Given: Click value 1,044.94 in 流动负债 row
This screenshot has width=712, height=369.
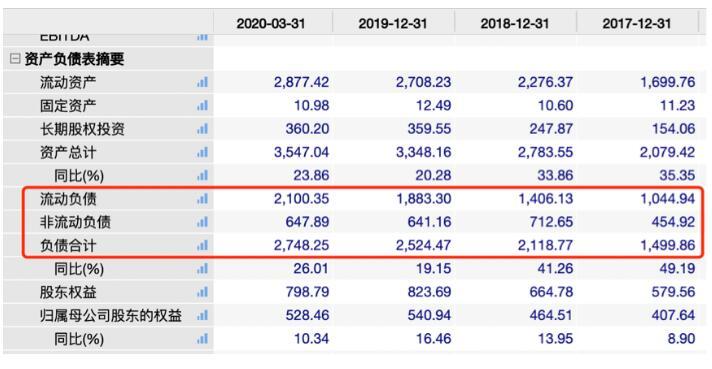Looking at the screenshot, I should (x=668, y=199).
